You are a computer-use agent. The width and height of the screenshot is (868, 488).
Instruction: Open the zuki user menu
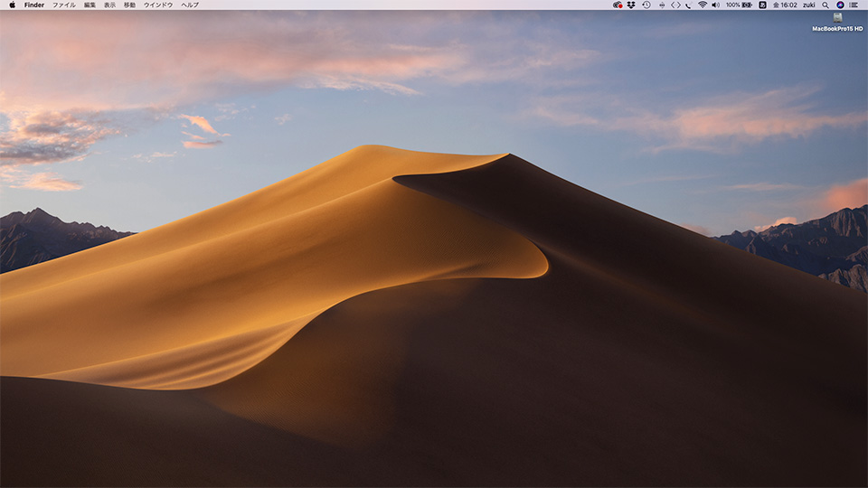point(809,5)
